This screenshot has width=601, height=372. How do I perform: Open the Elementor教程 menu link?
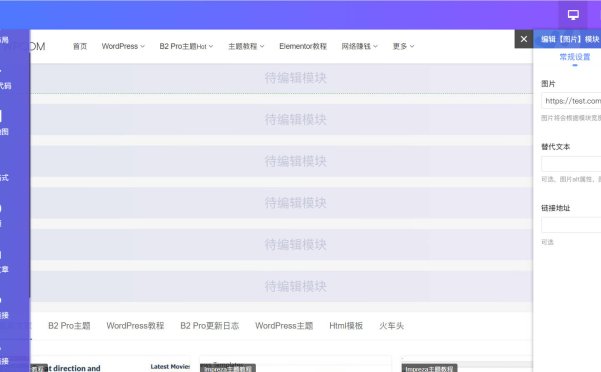[x=303, y=46]
